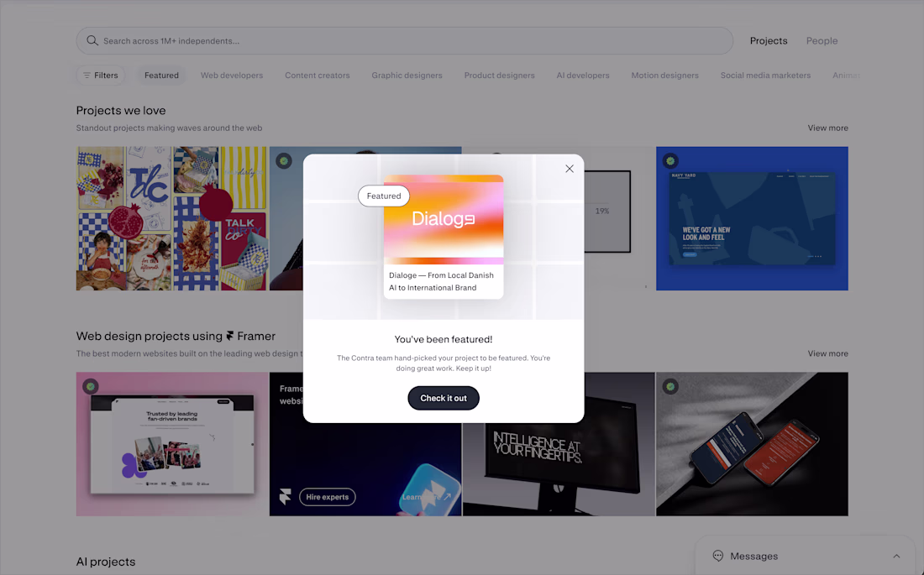924x575 pixels.
Task: Open the Navy Yard blue project thumbnail
Action: point(752,218)
